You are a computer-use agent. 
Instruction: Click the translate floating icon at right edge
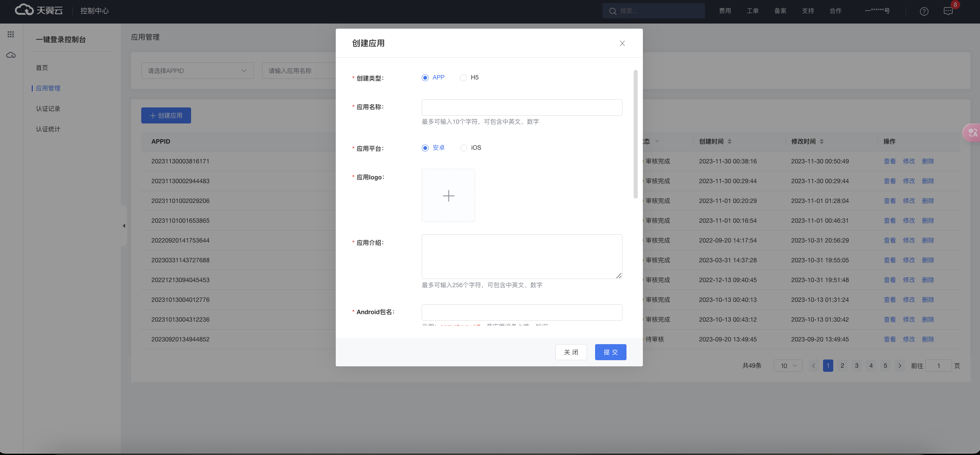click(x=972, y=133)
